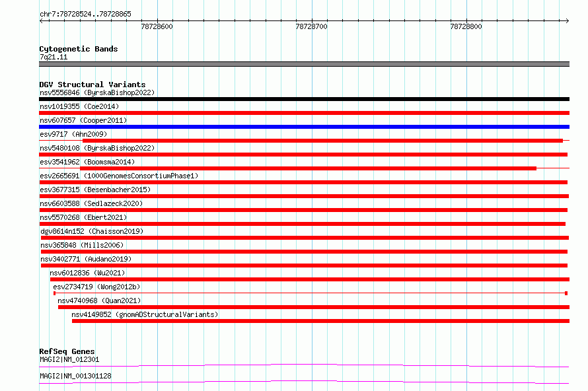Click the magenta MAGI2|NM_001301128 transcript line
The height and width of the screenshot is (391, 588).
click(304, 382)
